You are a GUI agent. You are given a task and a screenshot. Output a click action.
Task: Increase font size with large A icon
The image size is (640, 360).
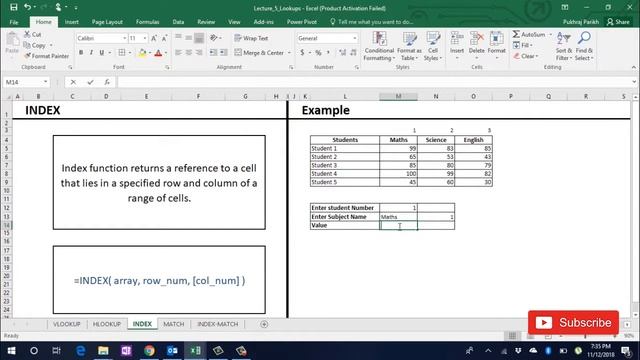tap(154, 38)
